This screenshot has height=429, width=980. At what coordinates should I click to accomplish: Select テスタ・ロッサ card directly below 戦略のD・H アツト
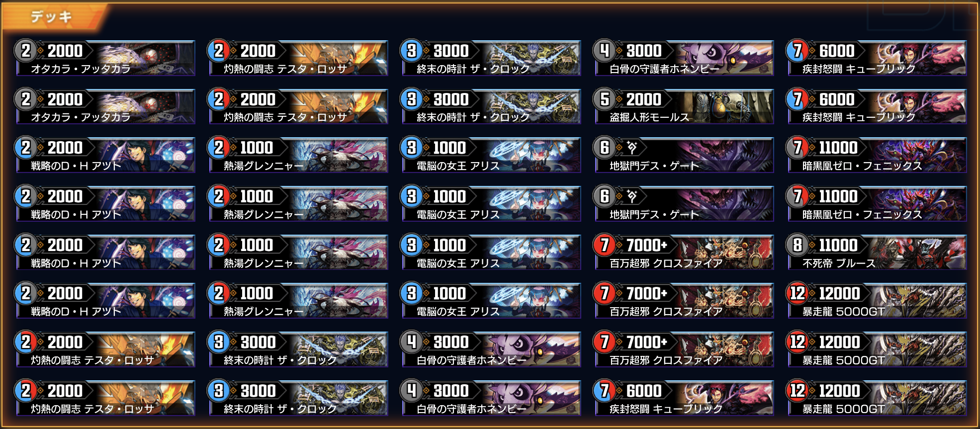pyautogui.click(x=105, y=350)
